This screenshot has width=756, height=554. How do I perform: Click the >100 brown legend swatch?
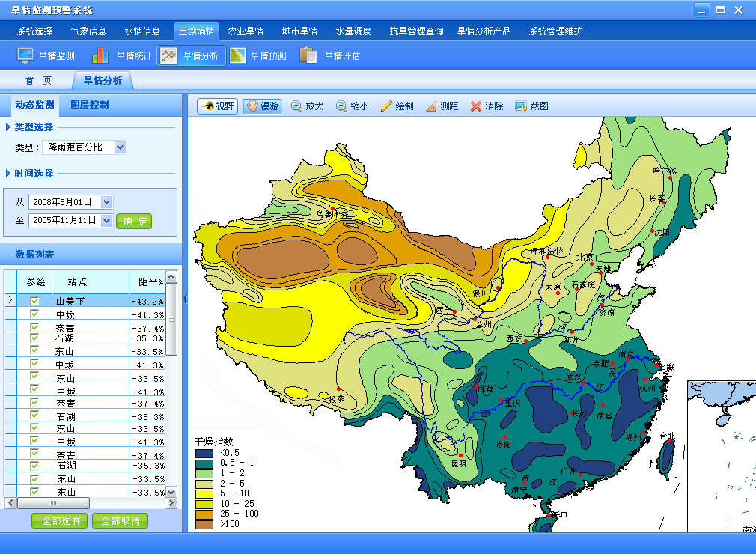(204, 525)
